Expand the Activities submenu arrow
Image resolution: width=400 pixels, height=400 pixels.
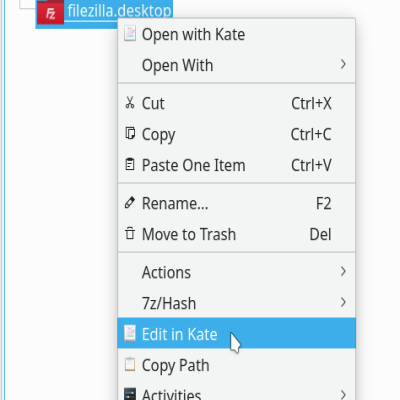343,394
